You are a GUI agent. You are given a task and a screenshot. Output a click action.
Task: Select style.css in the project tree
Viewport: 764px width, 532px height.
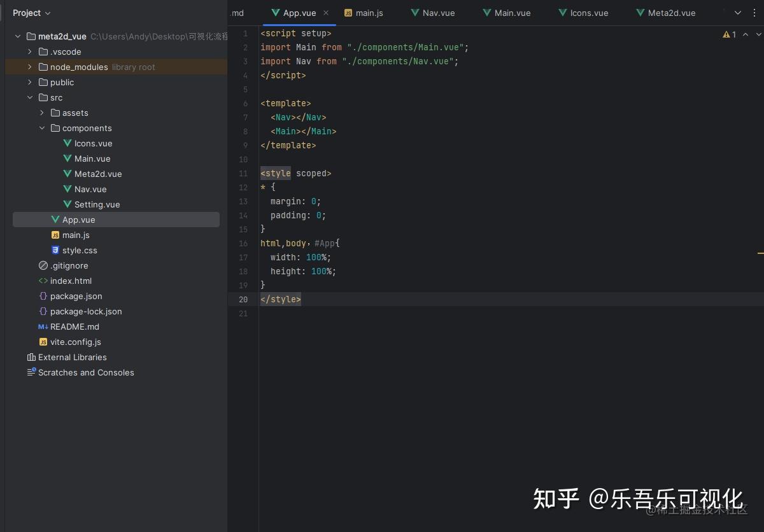coord(80,250)
